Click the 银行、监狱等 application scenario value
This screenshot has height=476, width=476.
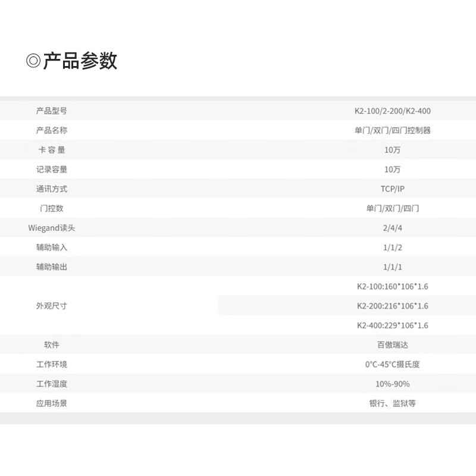click(392, 403)
